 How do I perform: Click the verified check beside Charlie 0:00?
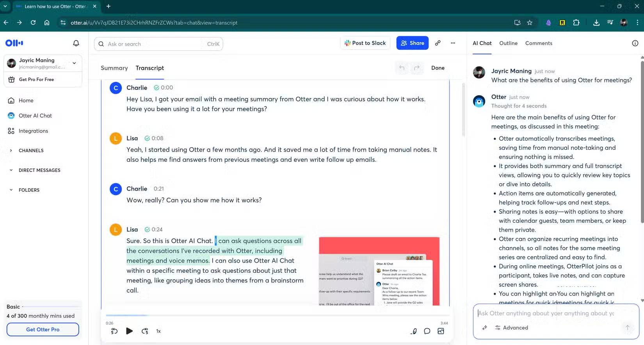156,88
